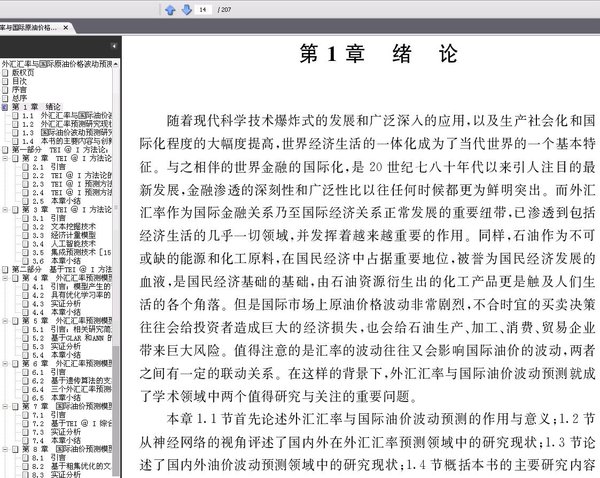Click the page number field showing 14

click(x=203, y=10)
